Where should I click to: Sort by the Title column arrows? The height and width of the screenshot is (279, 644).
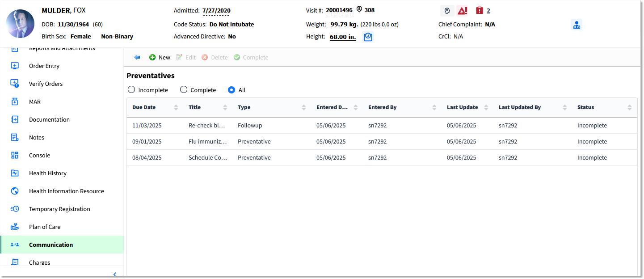226,107
